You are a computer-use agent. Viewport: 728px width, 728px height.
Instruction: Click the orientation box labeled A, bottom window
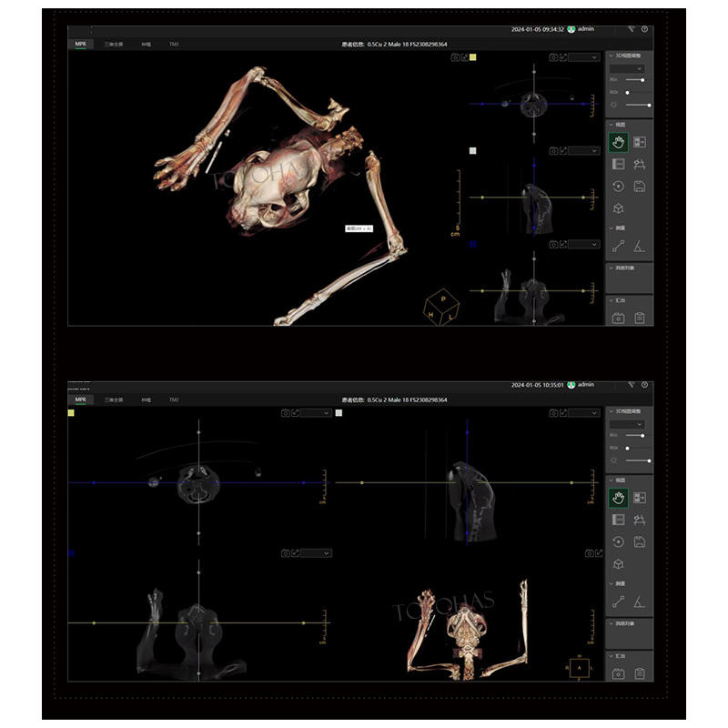point(580,668)
